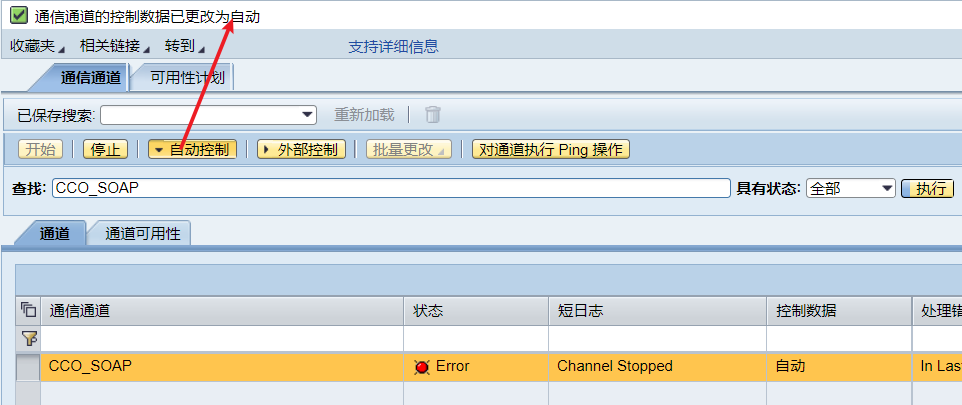The image size is (962, 405).
Task: Click the 重新加载 button
Action: tap(364, 115)
